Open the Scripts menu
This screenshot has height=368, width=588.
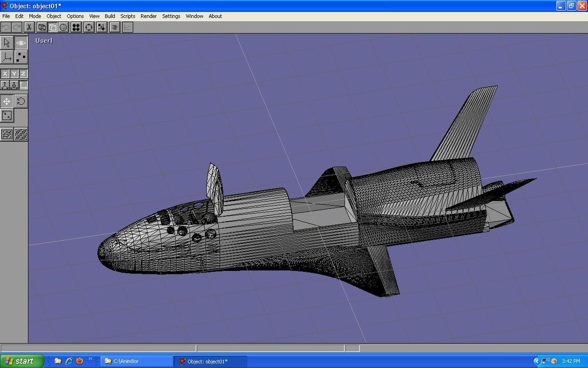[128, 16]
